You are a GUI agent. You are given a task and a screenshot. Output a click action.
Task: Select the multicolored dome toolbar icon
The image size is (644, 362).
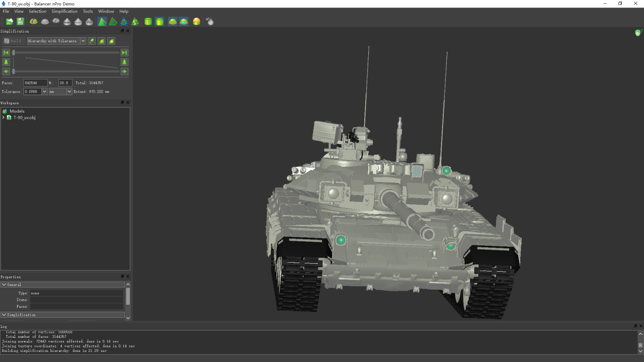click(34, 21)
